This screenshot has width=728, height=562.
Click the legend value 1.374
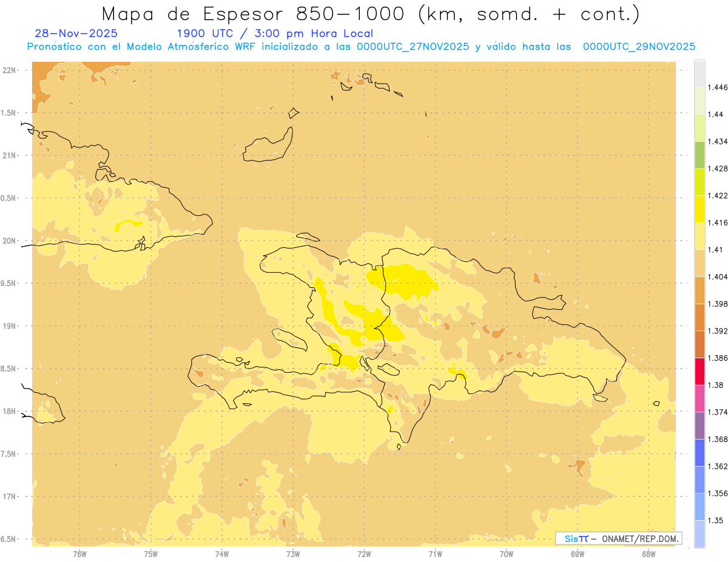tap(718, 412)
